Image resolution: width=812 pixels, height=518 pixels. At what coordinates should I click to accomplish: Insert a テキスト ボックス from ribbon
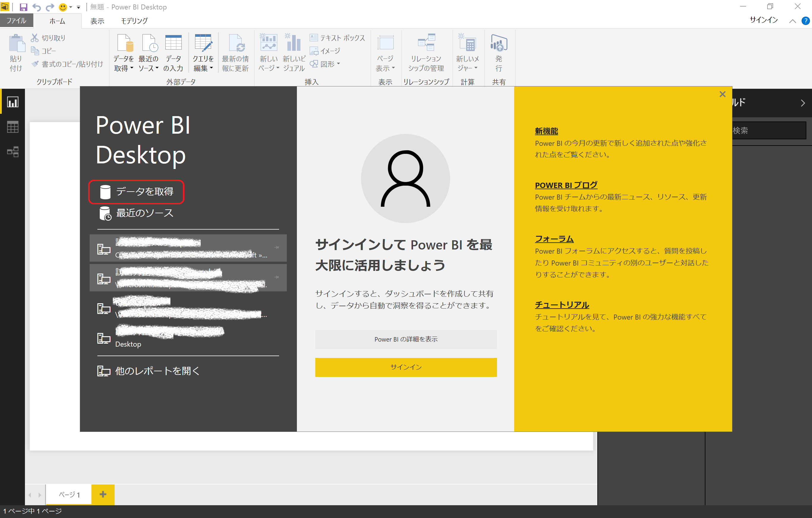pyautogui.click(x=337, y=38)
